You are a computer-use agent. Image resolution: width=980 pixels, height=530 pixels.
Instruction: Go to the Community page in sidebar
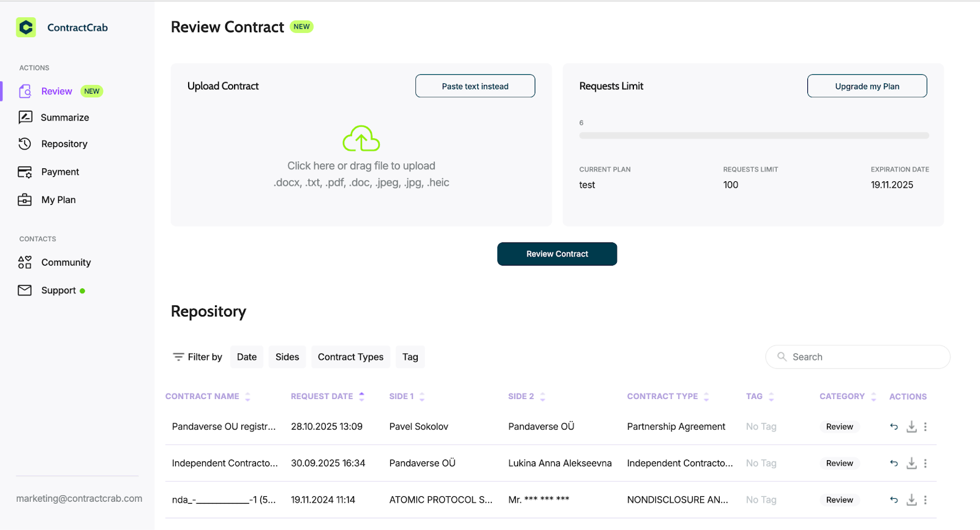tap(66, 263)
